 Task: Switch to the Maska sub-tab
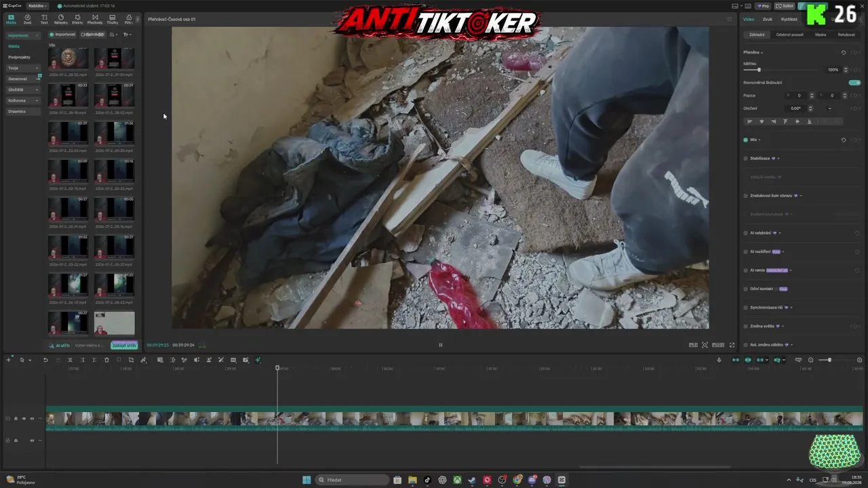821,35
